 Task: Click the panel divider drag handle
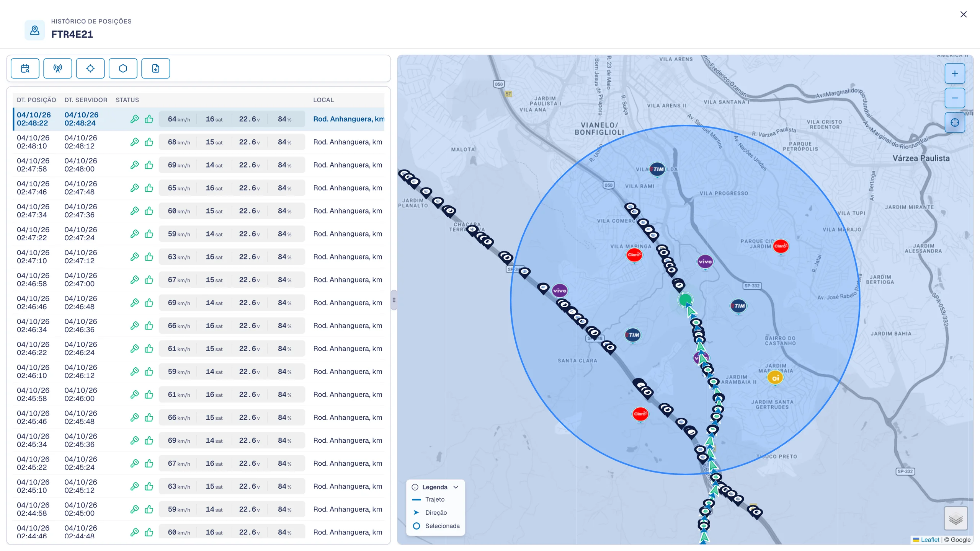[x=394, y=300]
